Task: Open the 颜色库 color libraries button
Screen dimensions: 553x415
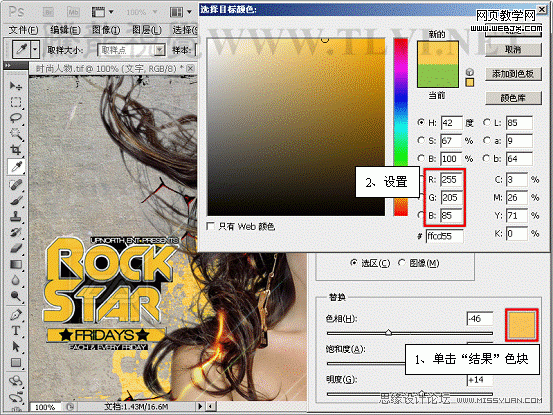Action: tap(513, 98)
